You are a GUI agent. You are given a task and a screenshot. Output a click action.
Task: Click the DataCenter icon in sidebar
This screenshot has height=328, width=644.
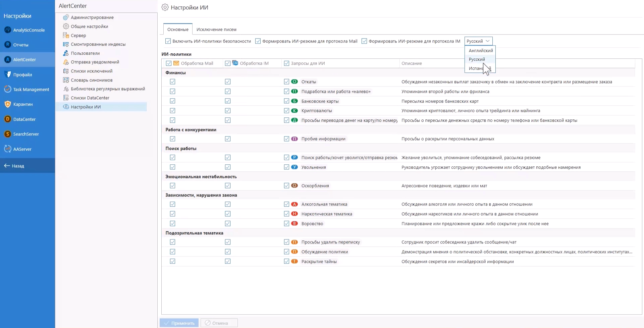[8, 119]
